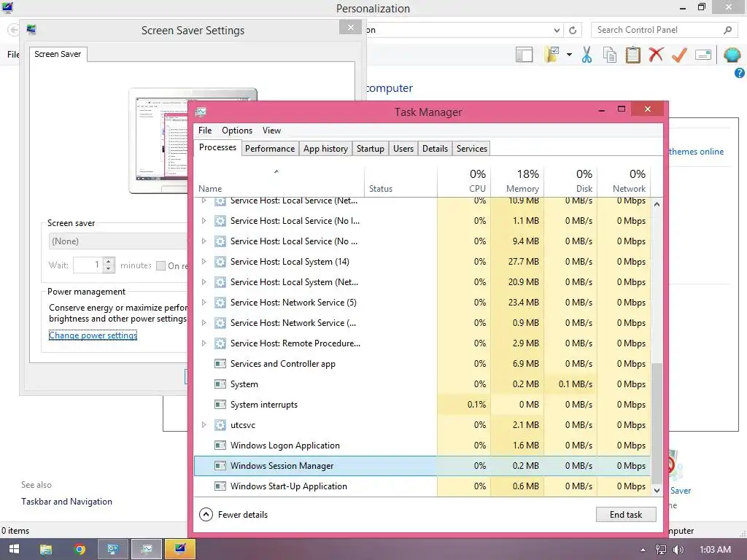The image size is (747, 560).
Task: Click the process list scrollbar thumb
Action: click(657, 423)
